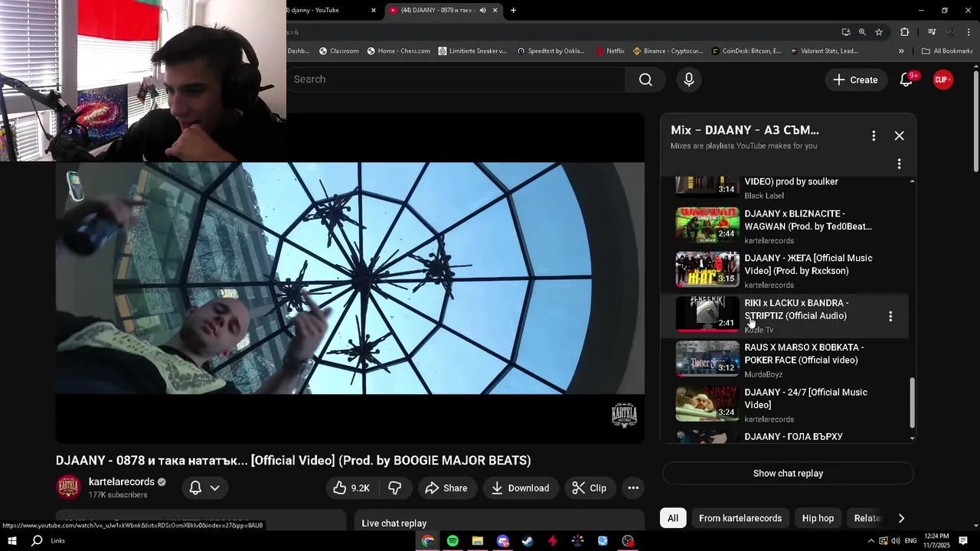Image resolution: width=980 pixels, height=551 pixels.
Task: Show hidden system tray icons
Action: pos(871,541)
